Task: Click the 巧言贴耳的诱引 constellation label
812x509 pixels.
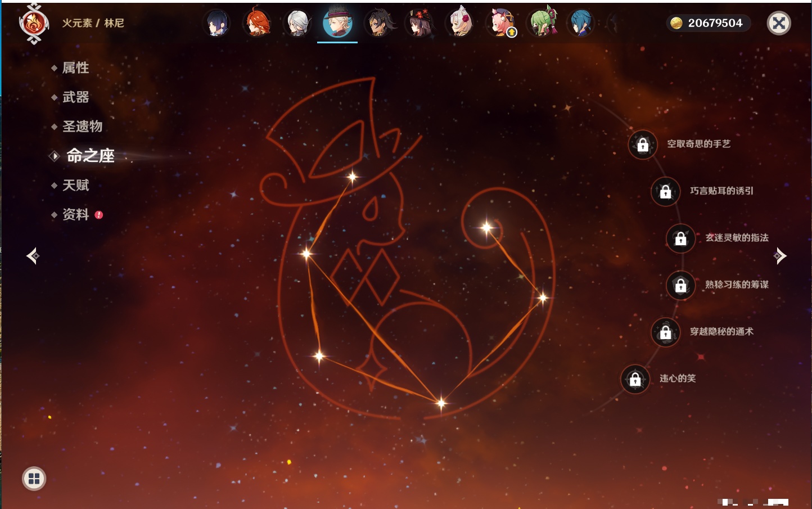Action: 722,191
